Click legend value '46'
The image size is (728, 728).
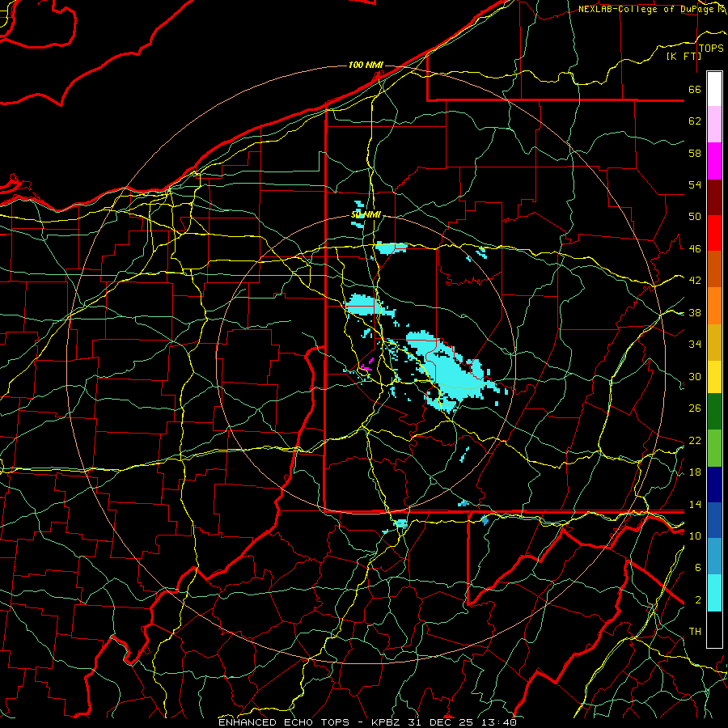coord(695,248)
